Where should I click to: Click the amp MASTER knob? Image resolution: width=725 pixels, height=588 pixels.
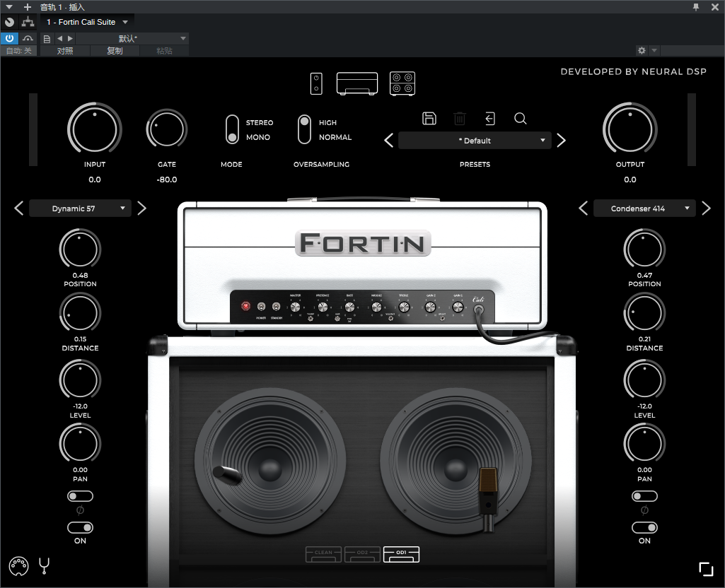click(295, 307)
